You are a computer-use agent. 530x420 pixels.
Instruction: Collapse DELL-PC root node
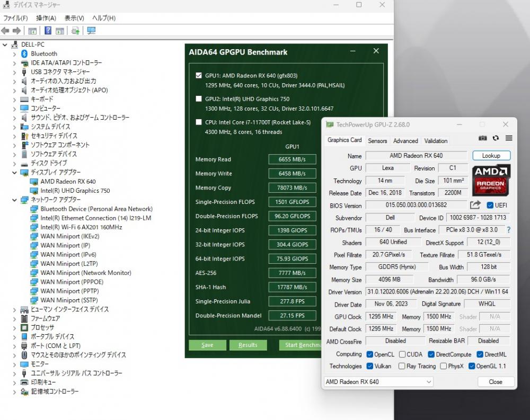click(5, 44)
